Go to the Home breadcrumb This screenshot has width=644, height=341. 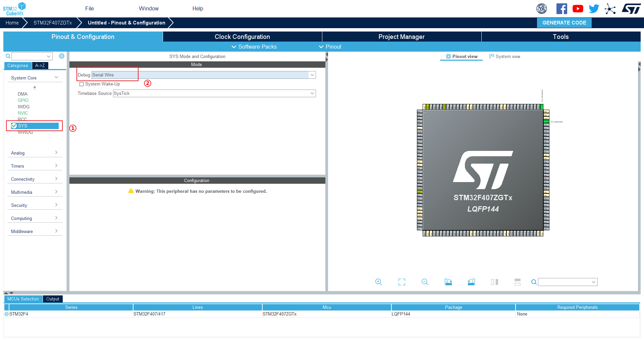tap(12, 23)
